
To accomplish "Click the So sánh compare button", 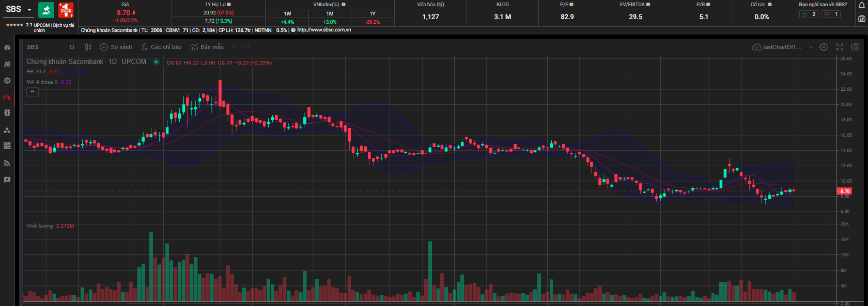I will click(116, 47).
